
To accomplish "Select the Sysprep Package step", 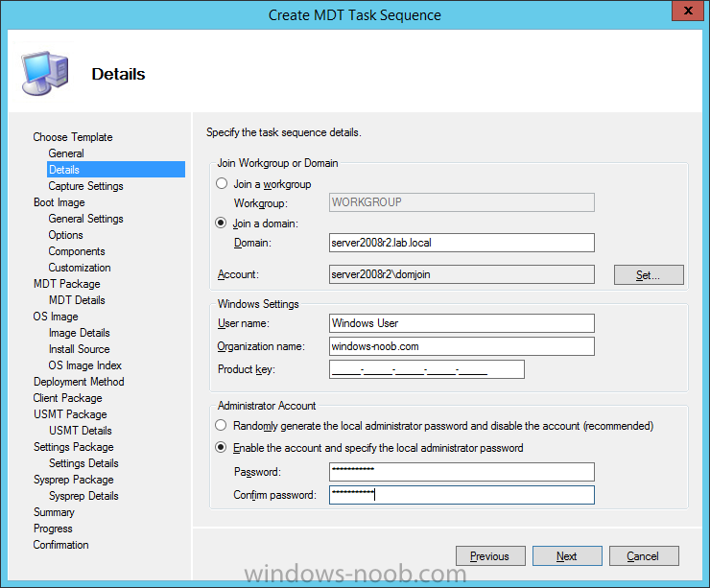I will (x=73, y=480).
